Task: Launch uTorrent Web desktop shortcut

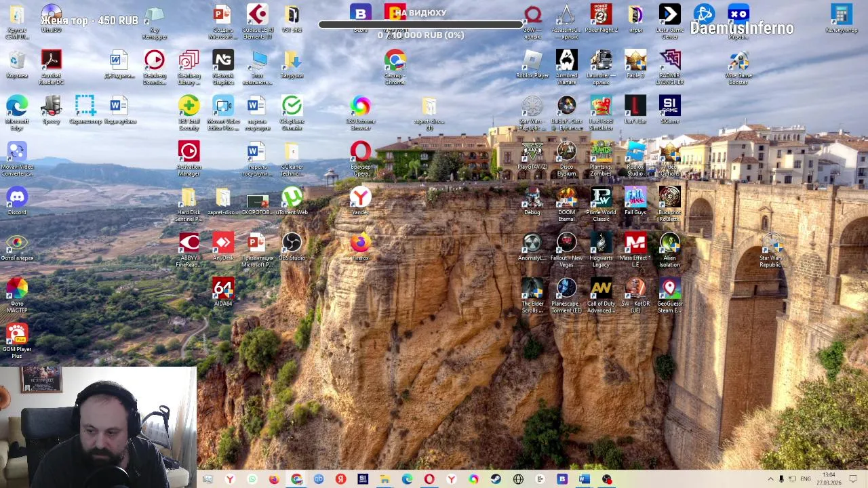Action: [292, 201]
